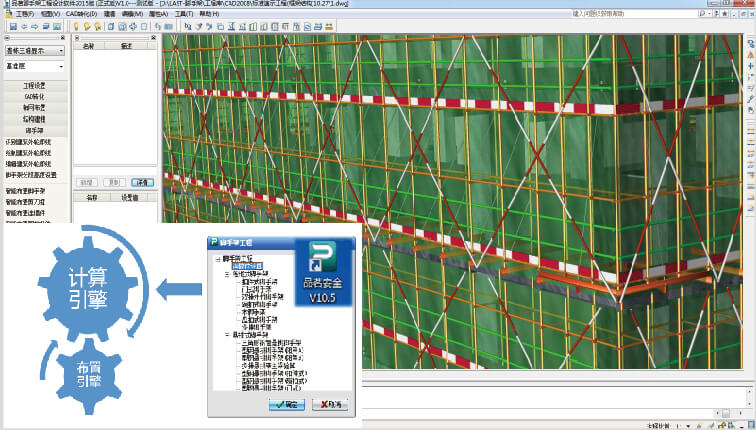
Task: Open the dropdown arrow beside the help search icon
Action: 710,13
